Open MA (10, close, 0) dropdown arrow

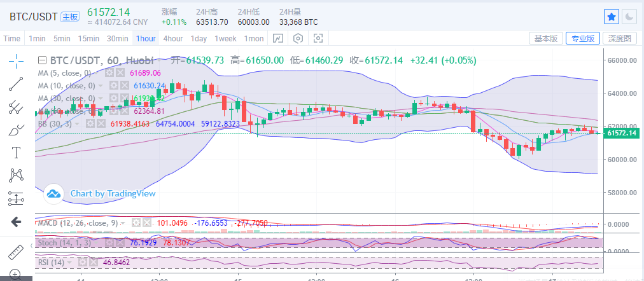pos(101,86)
